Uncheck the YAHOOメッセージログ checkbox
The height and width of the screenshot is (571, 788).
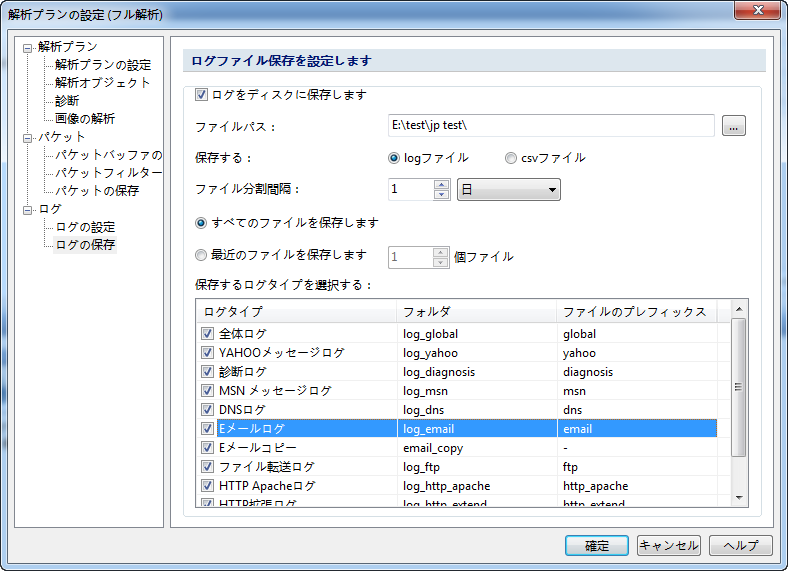(x=208, y=353)
